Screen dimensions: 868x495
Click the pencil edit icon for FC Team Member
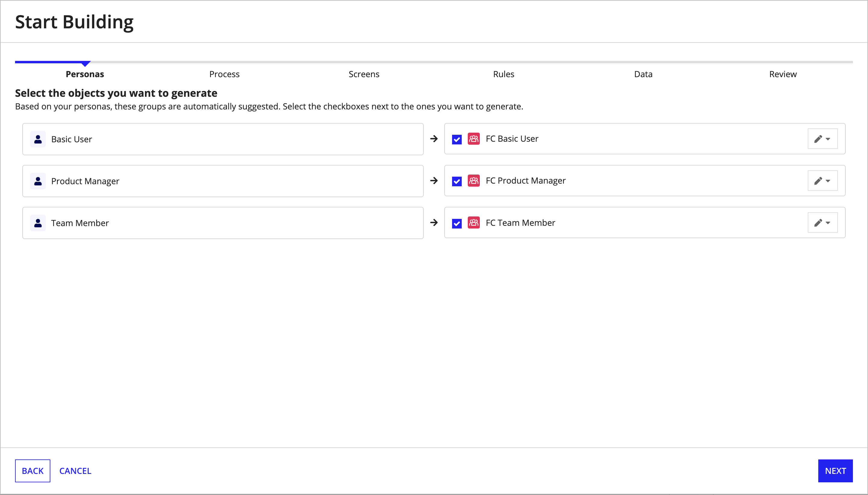click(x=818, y=223)
